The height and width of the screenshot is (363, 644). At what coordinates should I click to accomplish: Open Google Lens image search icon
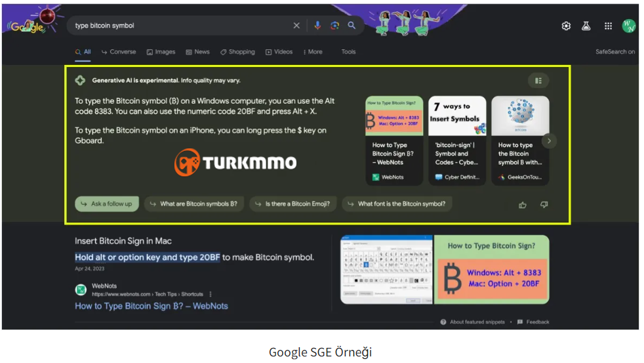click(334, 26)
